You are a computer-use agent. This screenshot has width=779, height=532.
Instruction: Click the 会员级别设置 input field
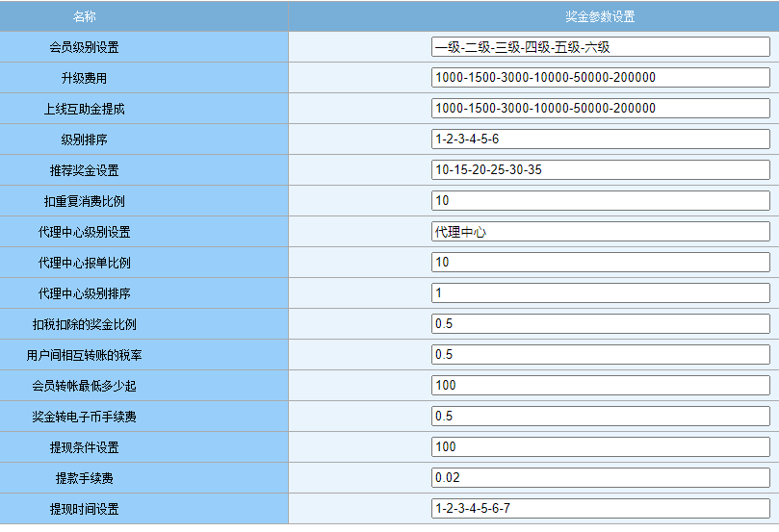[601, 47]
